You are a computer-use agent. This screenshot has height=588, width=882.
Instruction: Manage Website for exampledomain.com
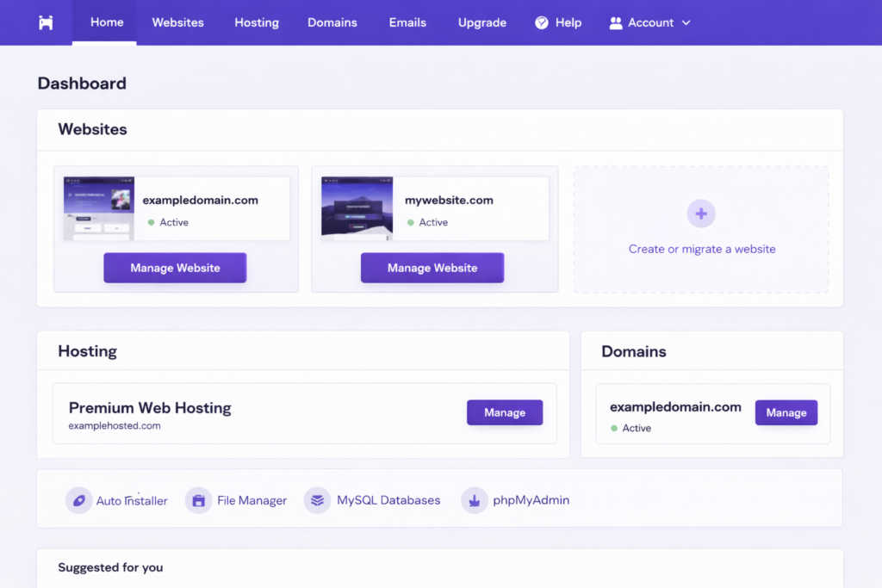pos(175,268)
